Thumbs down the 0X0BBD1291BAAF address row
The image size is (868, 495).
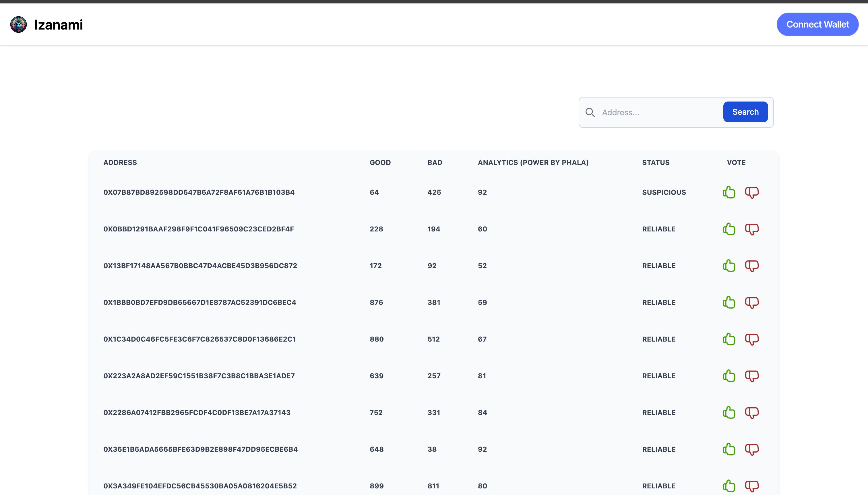(752, 229)
